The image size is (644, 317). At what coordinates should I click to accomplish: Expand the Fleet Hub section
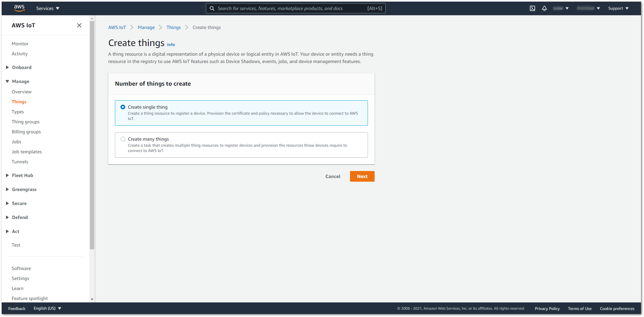click(22, 175)
